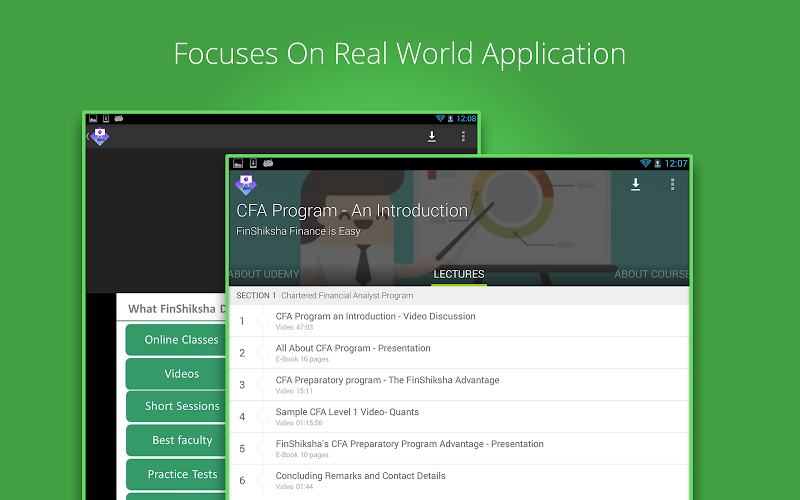800x500 pixels.
Task: Tap the download icon in front tablet header
Action: (x=635, y=185)
